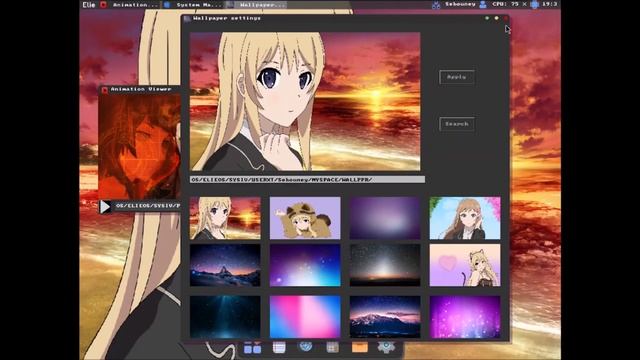Select the dark galaxy horizon glow thumbnail
This screenshot has height=360, width=640.
pyautogui.click(x=385, y=265)
